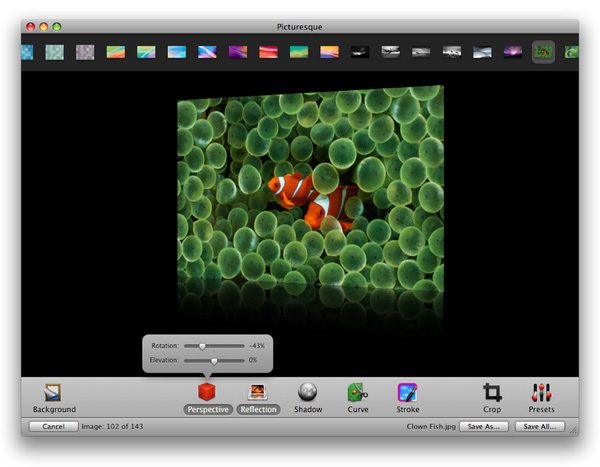
Task: Activate the Crop tool
Action: (x=492, y=392)
